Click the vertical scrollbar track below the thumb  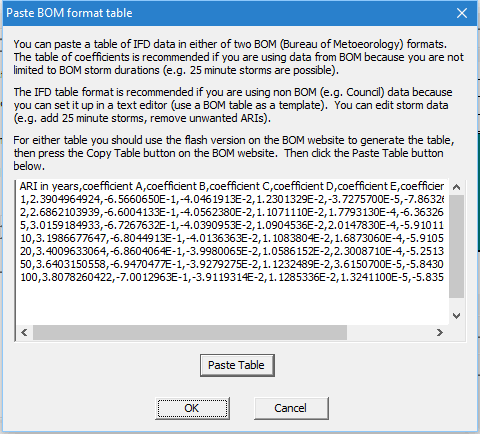[456, 303]
